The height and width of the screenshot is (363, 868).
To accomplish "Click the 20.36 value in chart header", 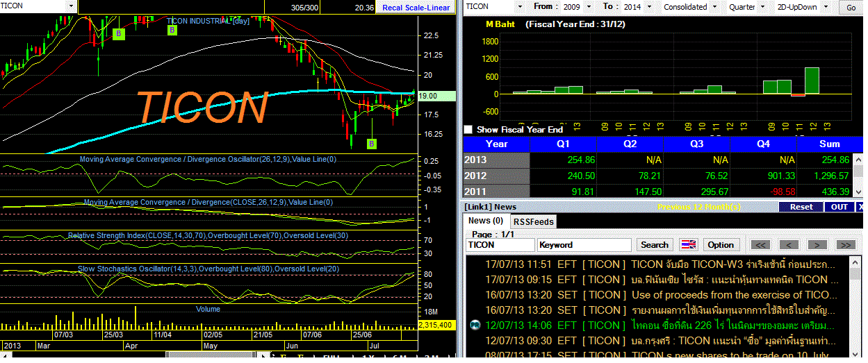I will (363, 8).
